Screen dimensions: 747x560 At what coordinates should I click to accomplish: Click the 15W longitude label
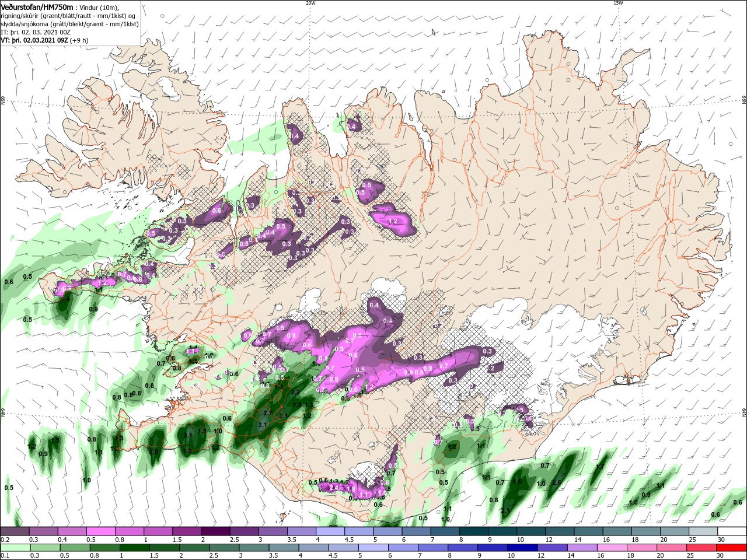[618, 3]
